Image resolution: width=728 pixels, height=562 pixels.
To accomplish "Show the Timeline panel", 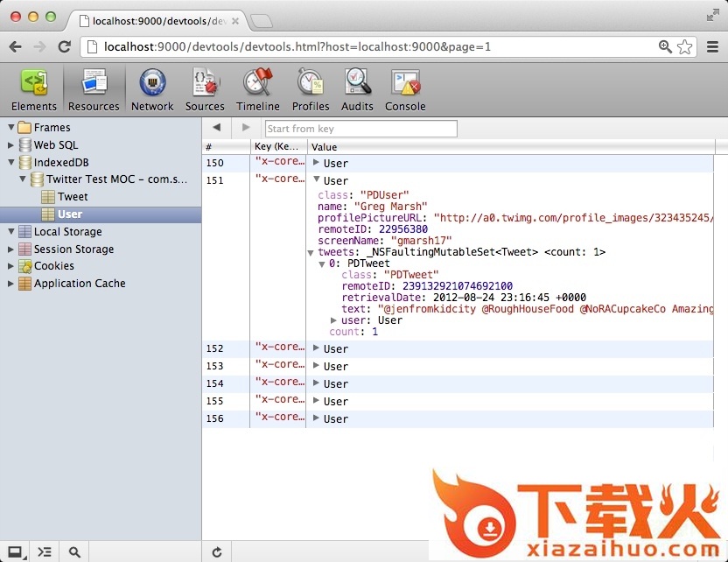I will 257,90.
